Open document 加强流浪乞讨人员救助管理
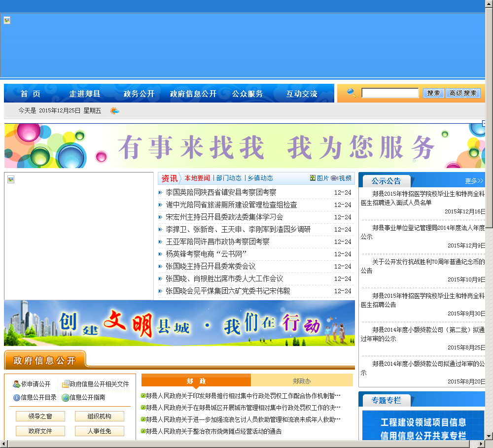493x448 pixels. 243,419
